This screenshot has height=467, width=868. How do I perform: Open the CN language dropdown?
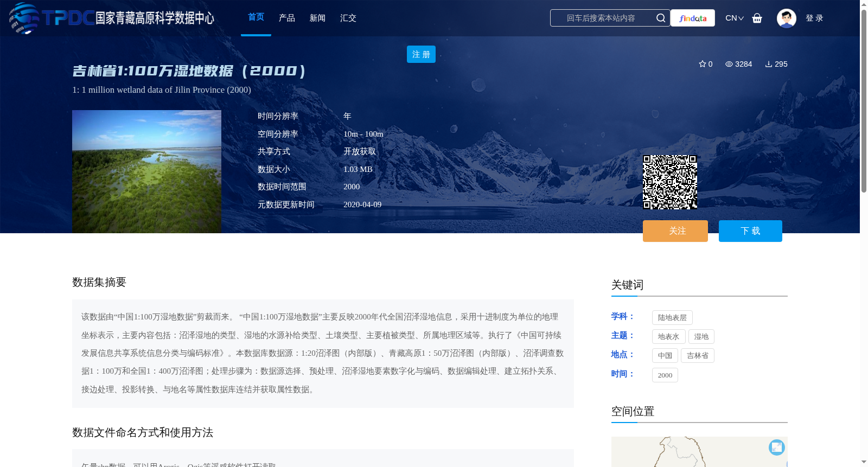(x=735, y=18)
